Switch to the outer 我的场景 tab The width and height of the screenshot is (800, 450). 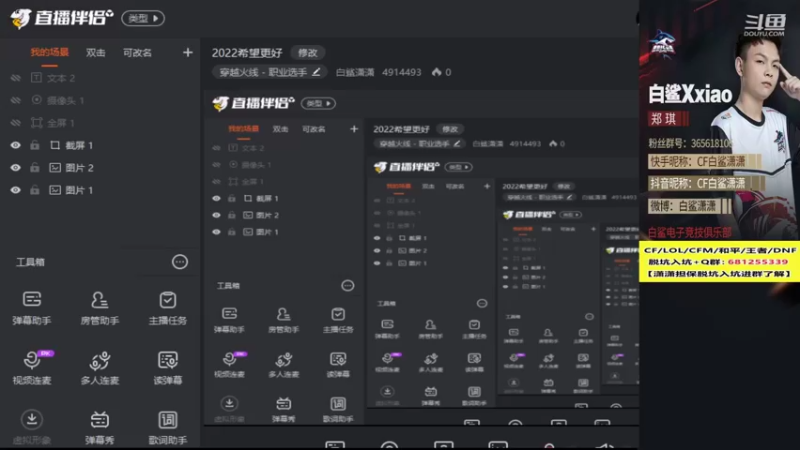point(49,53)
